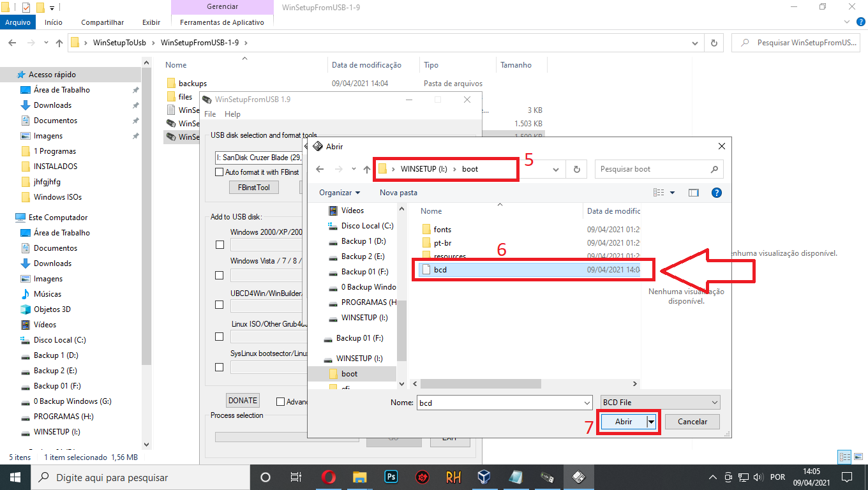868x490 pixels.
Task: Open Explorer address bar history dropdown
Action: pos(696,43)
